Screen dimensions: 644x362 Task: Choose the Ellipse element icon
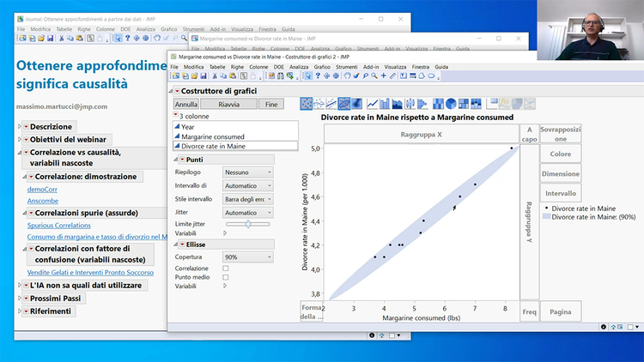(x=344, y=104)
